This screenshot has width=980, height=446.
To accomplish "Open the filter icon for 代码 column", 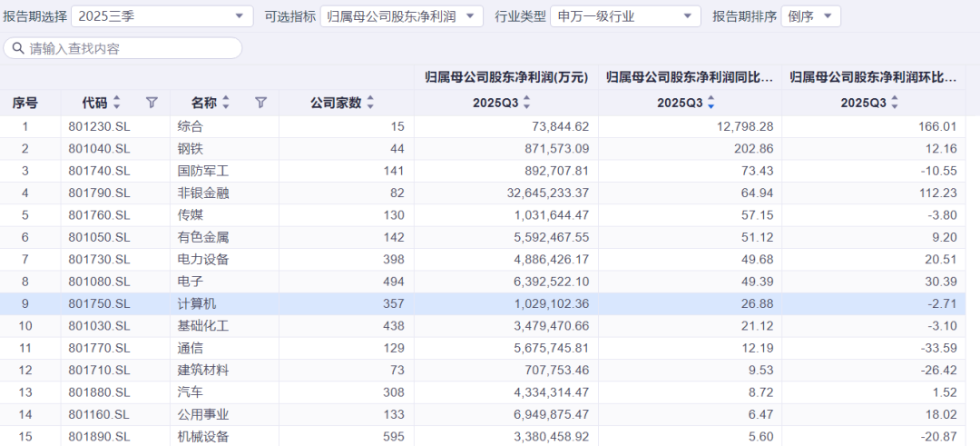I will pyautogui.click(x=152, y=104).
